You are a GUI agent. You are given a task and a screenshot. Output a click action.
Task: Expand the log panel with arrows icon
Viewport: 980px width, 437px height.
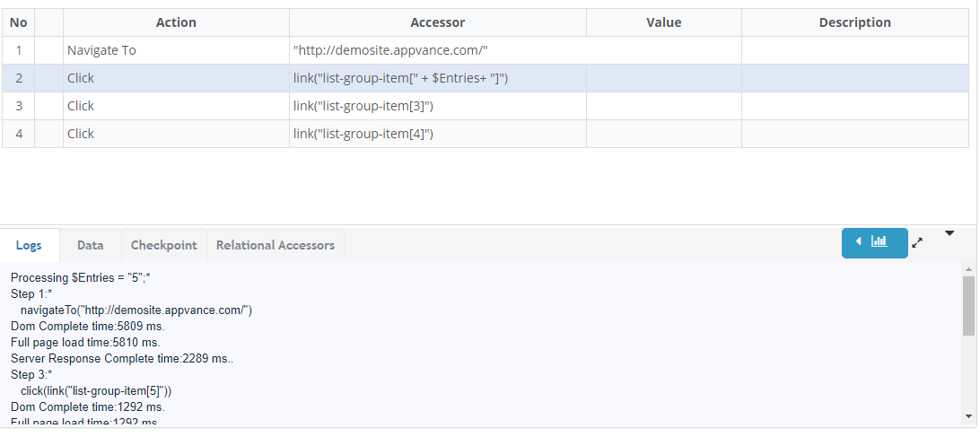pos(917,243)
